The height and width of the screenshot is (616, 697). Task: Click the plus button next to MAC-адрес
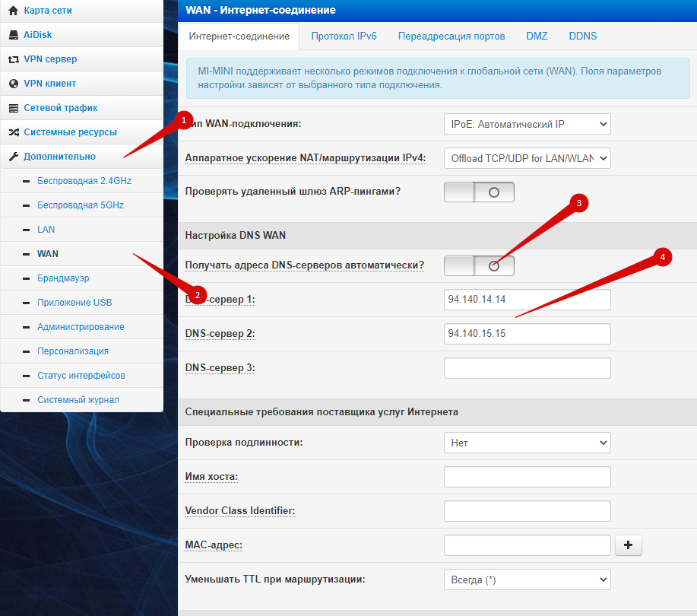pyautogui.click(x=628, y=545)
